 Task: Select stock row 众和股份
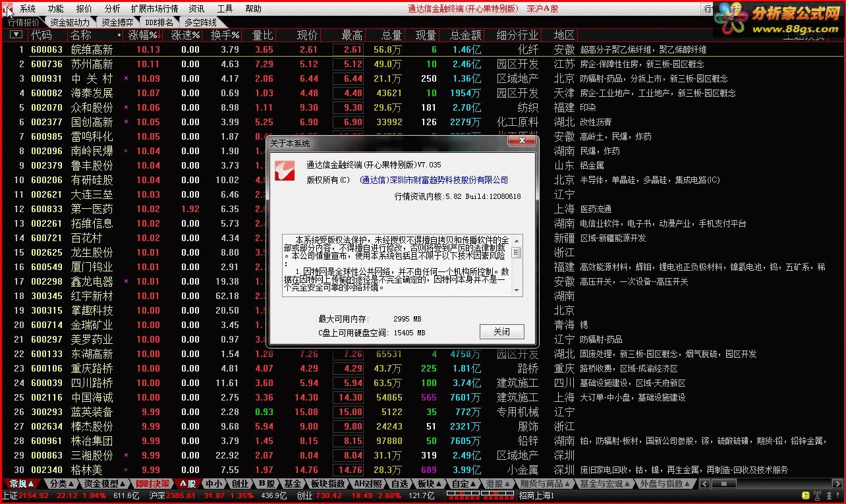[x=422, y=107]
